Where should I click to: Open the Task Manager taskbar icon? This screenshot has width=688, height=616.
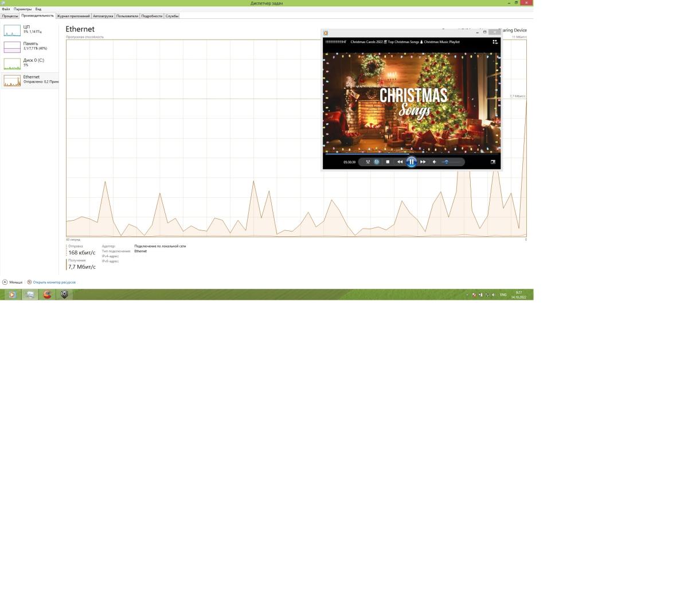[x=30, y=295]
